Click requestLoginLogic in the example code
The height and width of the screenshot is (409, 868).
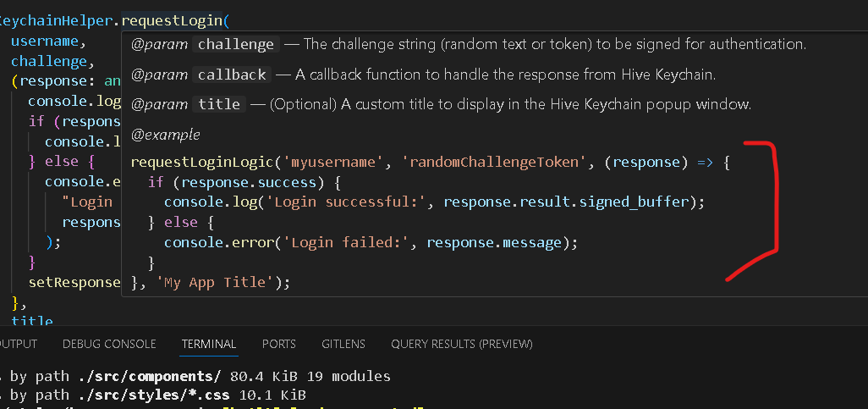(x=201, y=163)
